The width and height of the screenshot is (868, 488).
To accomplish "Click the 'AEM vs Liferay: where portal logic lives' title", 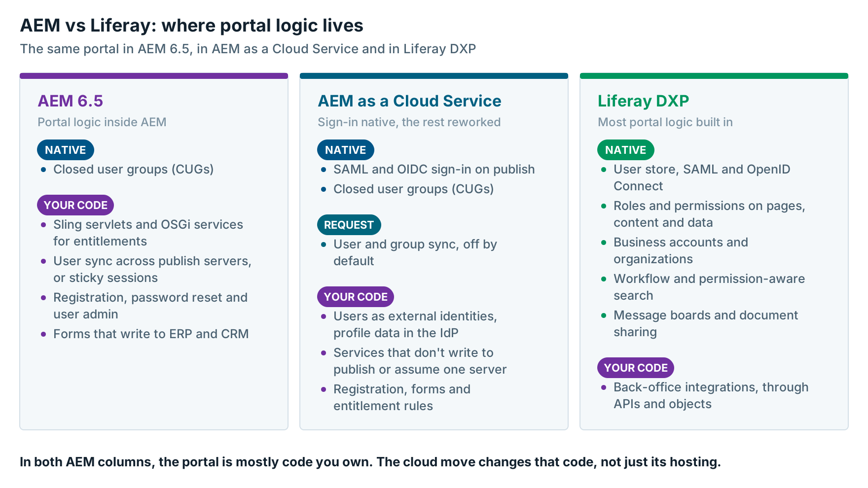I will 191,26.
